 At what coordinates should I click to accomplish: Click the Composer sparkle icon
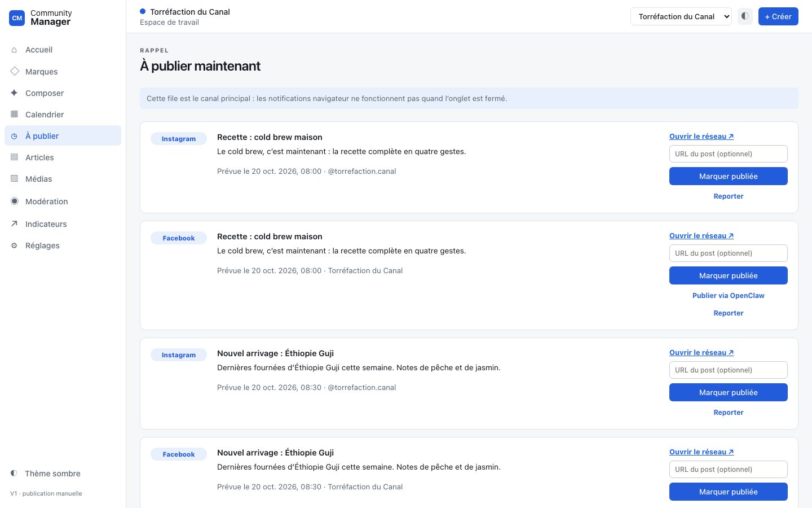(x=14, y=93)
